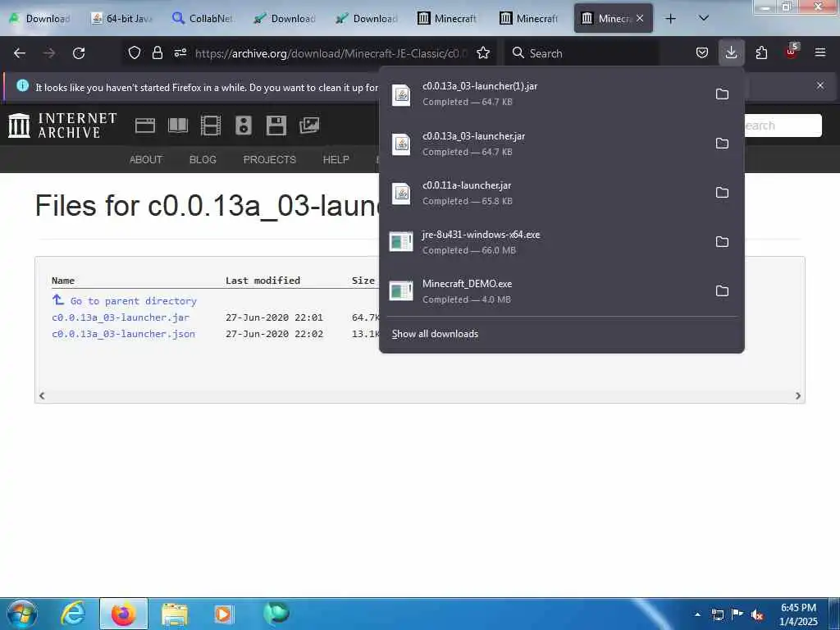The height and width of the screenshot is (630, 840).
Task: Open the Windows Start menu
Action: 22,614
